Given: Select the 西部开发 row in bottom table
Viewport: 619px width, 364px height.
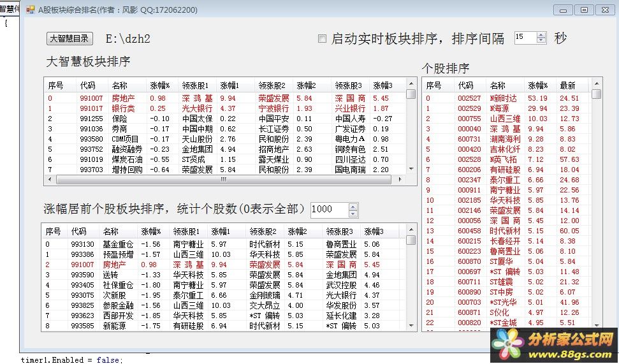Looking at the screenshot, I should (x=224, y=316).
